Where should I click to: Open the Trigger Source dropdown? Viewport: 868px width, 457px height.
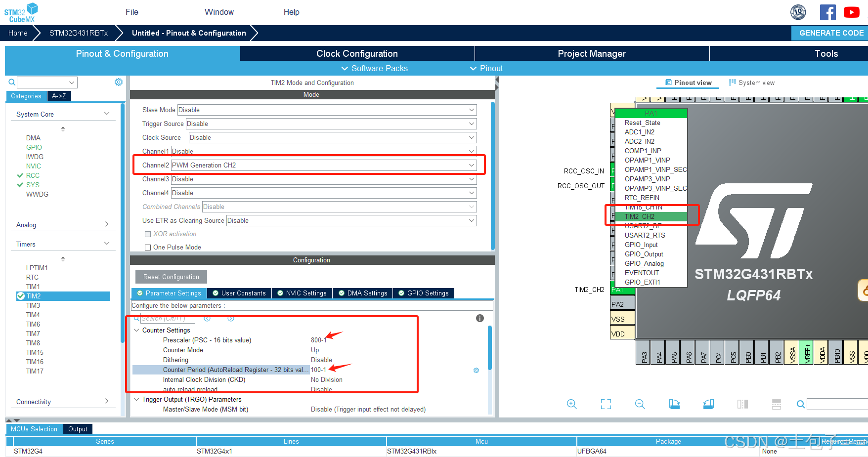coord(331,124)
